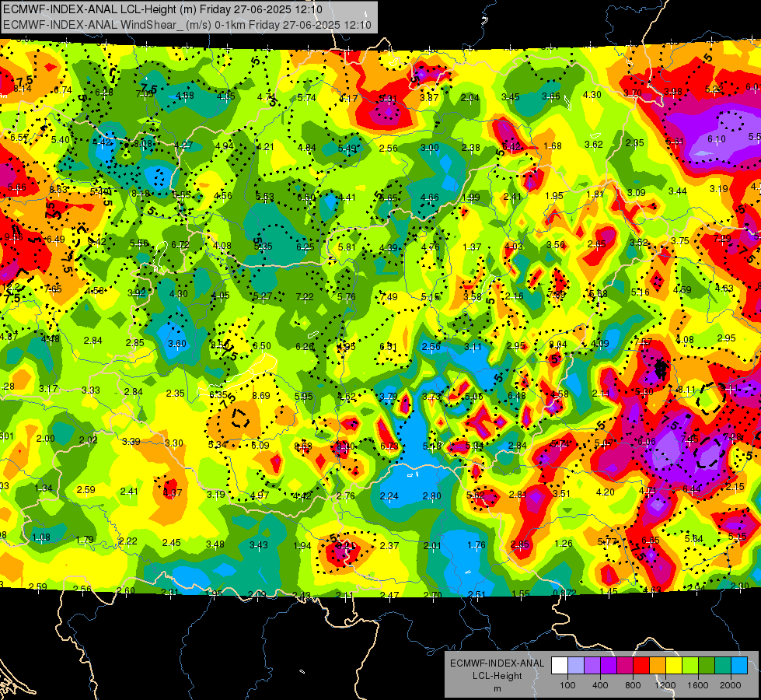Select the yellow legend color swatch
Image resolution: width=761 pixels, height=700 pixels.
point(674,666)
